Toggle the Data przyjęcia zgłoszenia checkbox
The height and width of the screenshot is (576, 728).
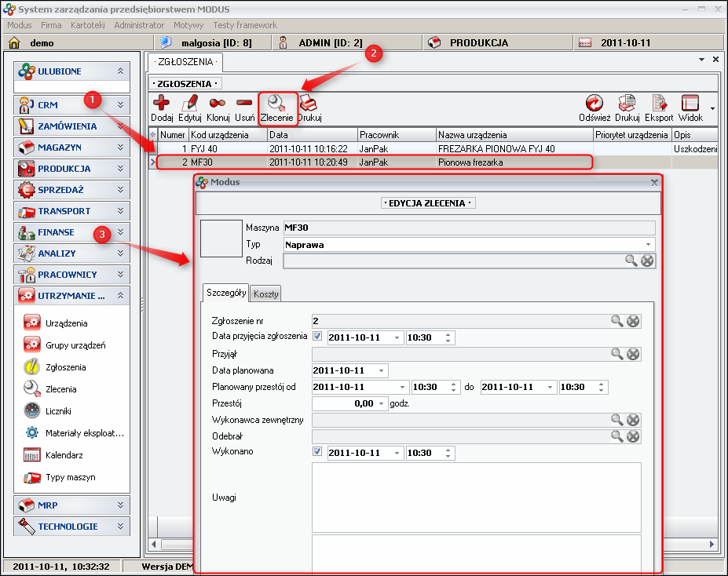point(317,337)
